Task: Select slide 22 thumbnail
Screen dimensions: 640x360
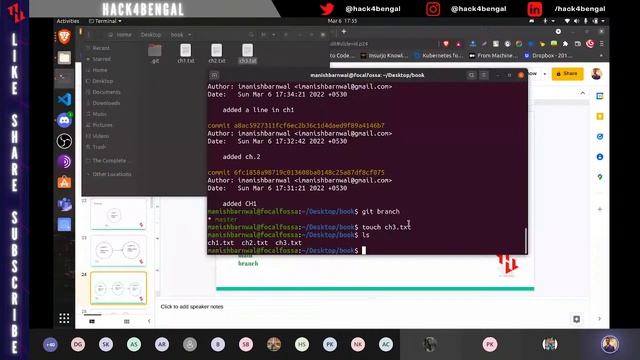Action: coord(118,214)
